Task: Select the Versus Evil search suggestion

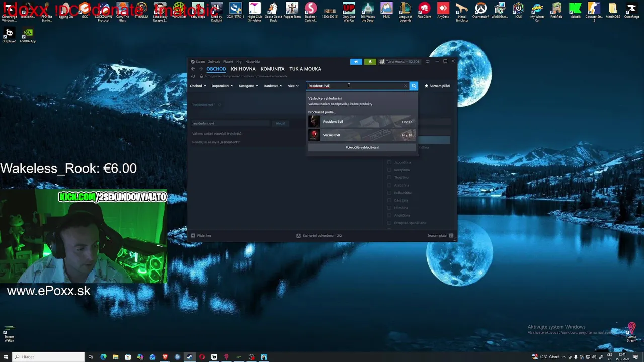Action: click(362, 135)
